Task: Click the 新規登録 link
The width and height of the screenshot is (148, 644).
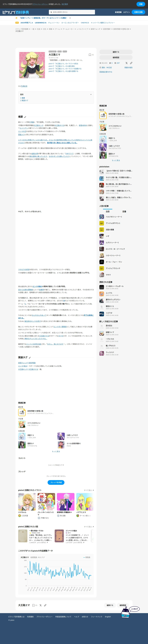Action: pos(118,12)
